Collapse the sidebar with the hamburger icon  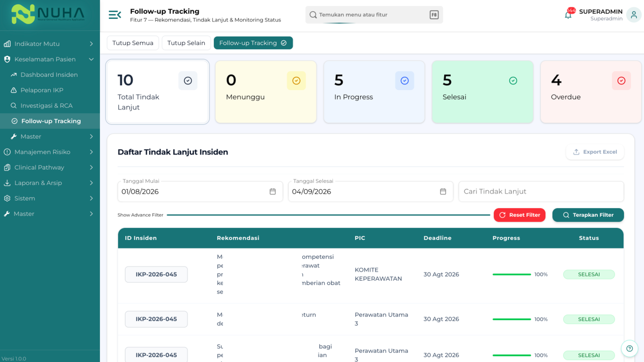[115, 15]
